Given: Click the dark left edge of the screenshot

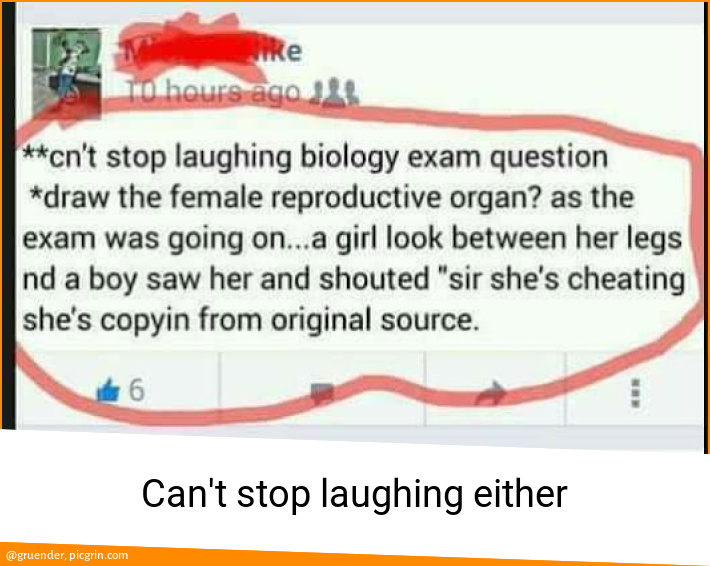Looking at the screenshot, I should [x=8, y=215].
